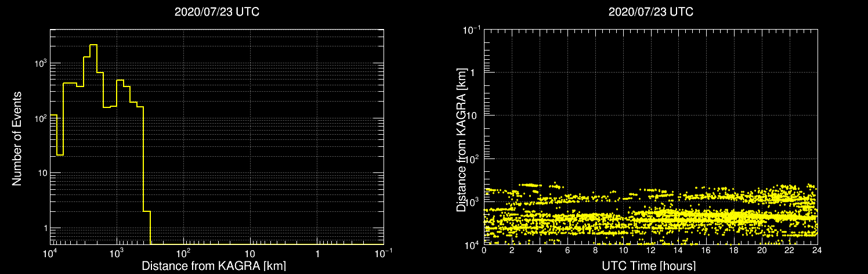Click the 10^4 tick on the scatter plot's y-axis
Screen dimensions: 868x274
472,244
